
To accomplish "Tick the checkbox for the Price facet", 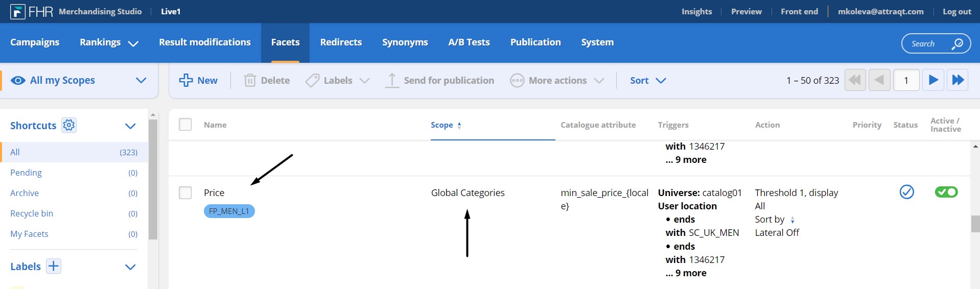I will pos(185,192).
